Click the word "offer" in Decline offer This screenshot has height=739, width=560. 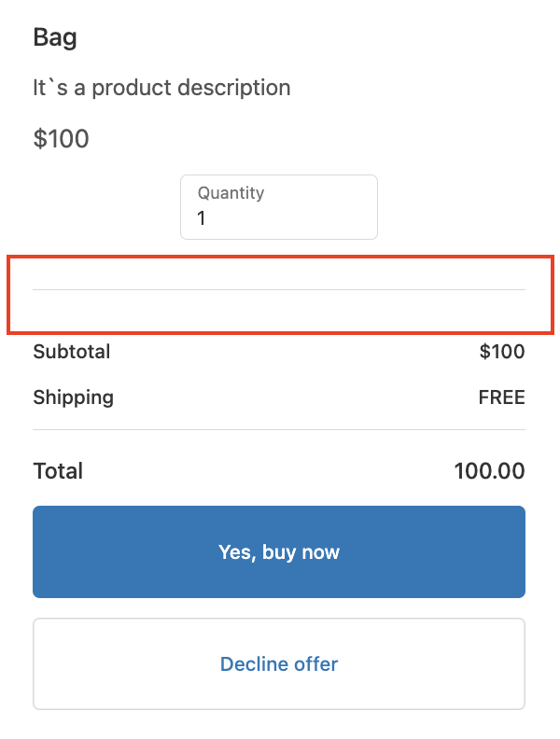tap(315, 664)
